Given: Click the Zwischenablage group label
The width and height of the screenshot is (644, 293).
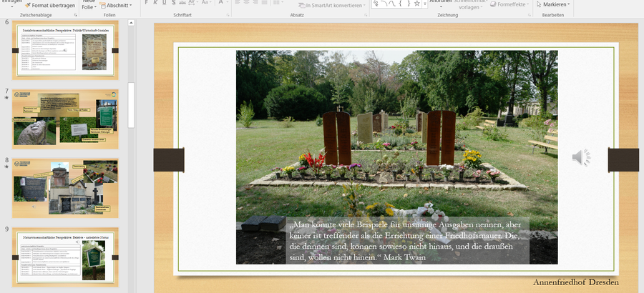Looking at the screenshot, I should pos(36,15).
